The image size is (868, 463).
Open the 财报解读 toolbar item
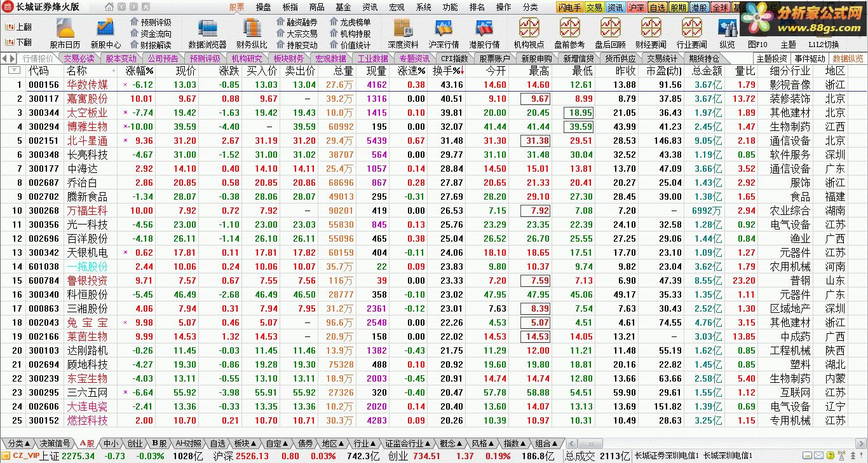151,45
